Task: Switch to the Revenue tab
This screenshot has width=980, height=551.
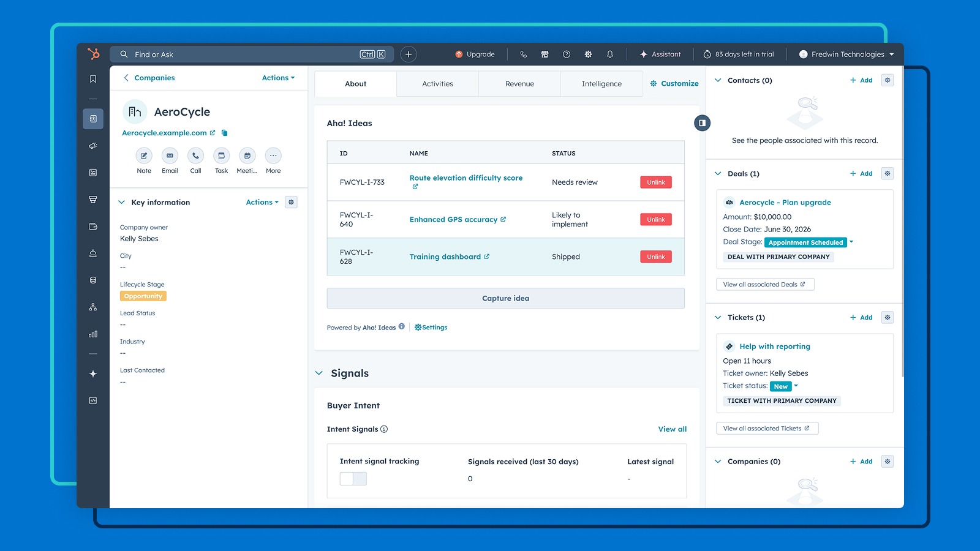Action: click(x=519, y=84)
